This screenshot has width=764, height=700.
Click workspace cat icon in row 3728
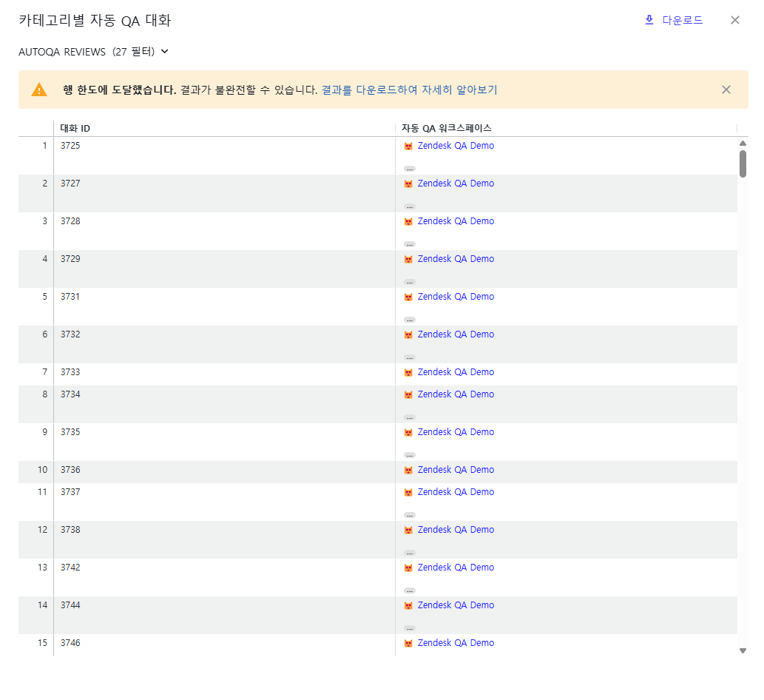[x=408, y=222]
